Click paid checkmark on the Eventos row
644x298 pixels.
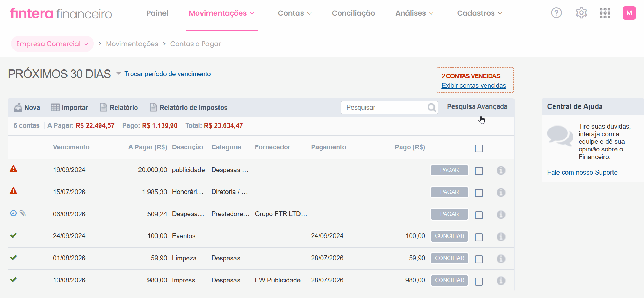14,235
